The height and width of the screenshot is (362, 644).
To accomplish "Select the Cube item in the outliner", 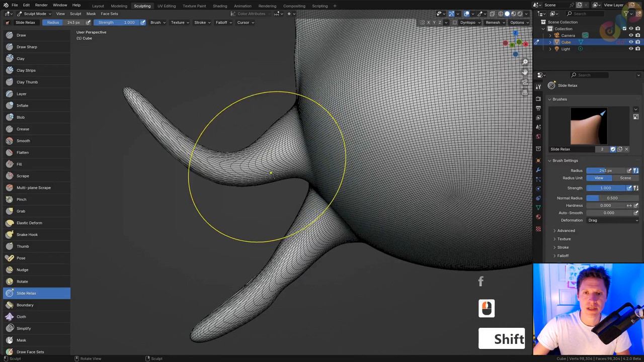I will (x=566, y=42).
